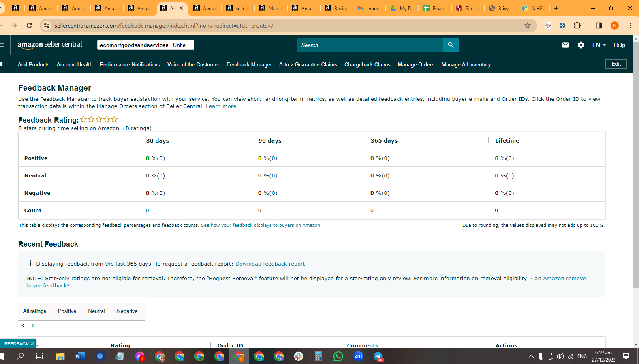Open the Chrome profile avatar R
The height and width of the screenshot is (364, 639).
coord(615,26)
